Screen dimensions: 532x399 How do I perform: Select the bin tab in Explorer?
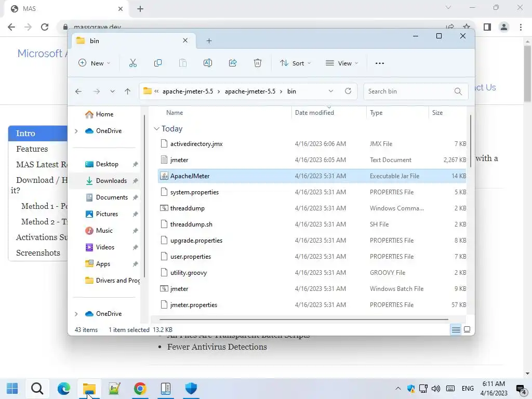134,41
